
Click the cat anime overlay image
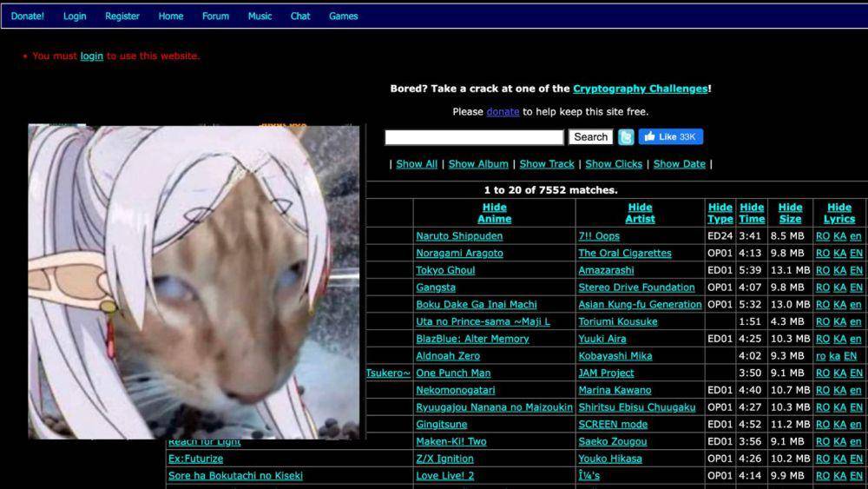coord(194,282)
